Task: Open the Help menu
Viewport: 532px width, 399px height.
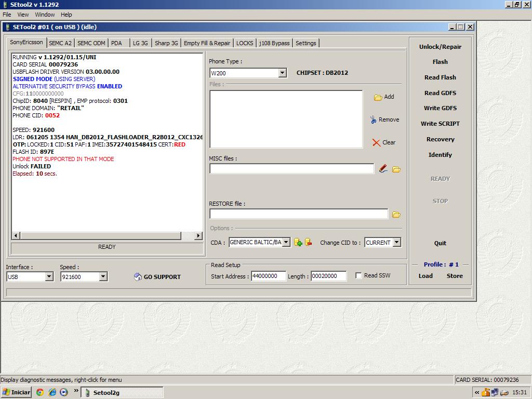Action: (x=66, y=15)
